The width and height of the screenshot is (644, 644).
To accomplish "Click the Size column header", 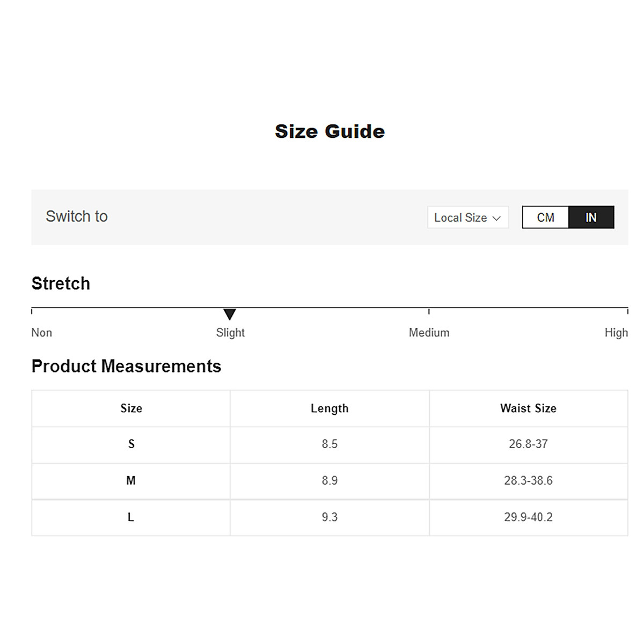I will (x=131, y=408).
